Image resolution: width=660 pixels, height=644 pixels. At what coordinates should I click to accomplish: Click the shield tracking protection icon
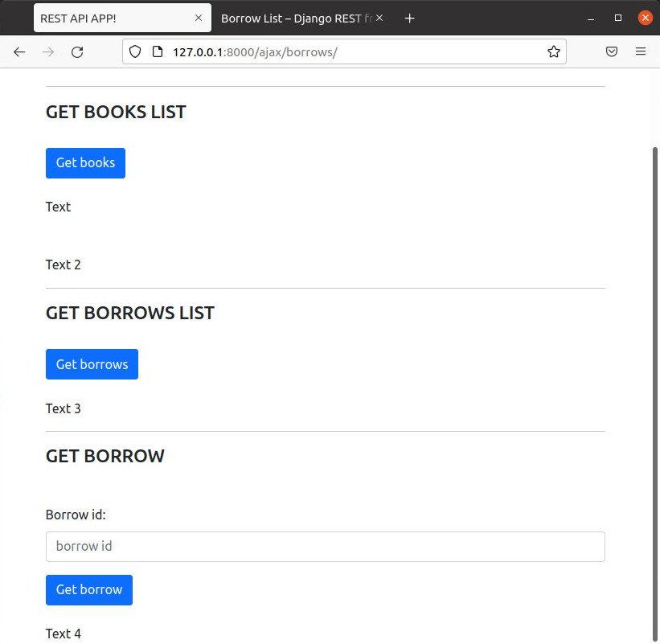tap(135, 51)
